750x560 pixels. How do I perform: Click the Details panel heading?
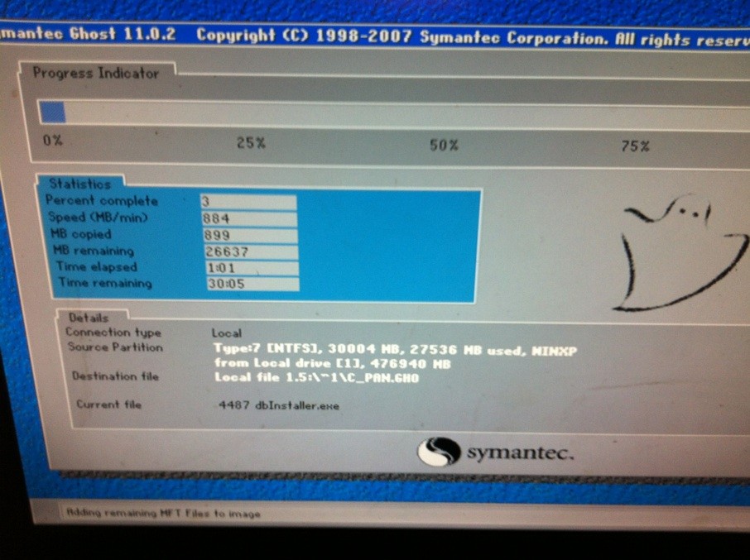(x=89, y=318)
